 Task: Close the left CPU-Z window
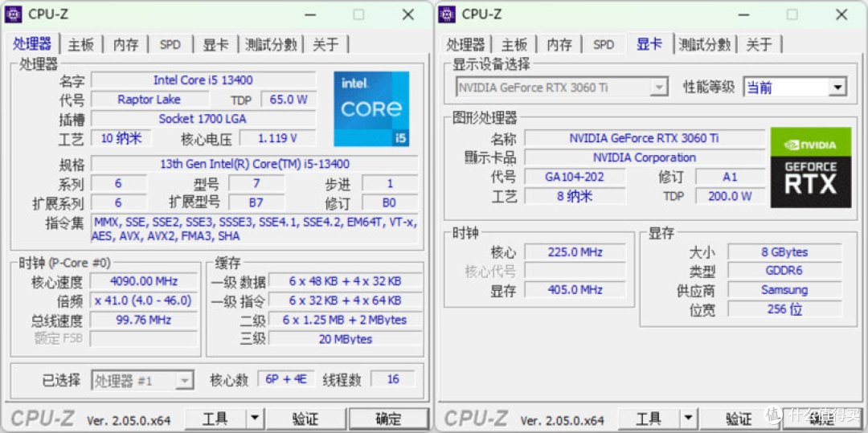pos(408,14)
